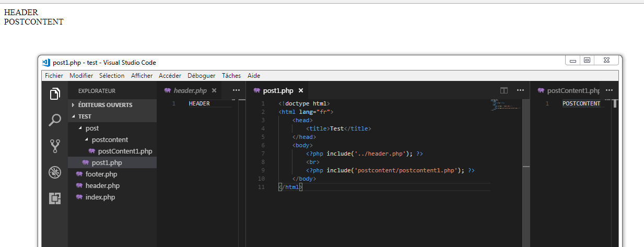Switch to the post1.php tab

(278, 90)
